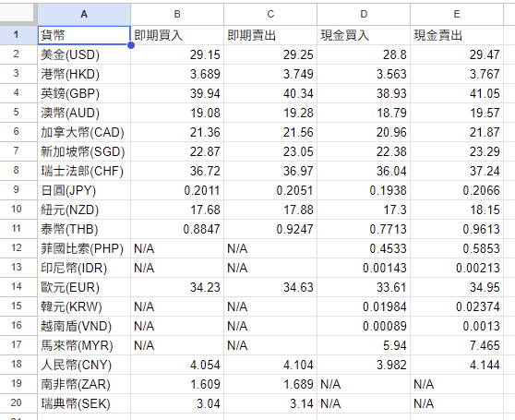Select column D header

(x=364, y=14)
